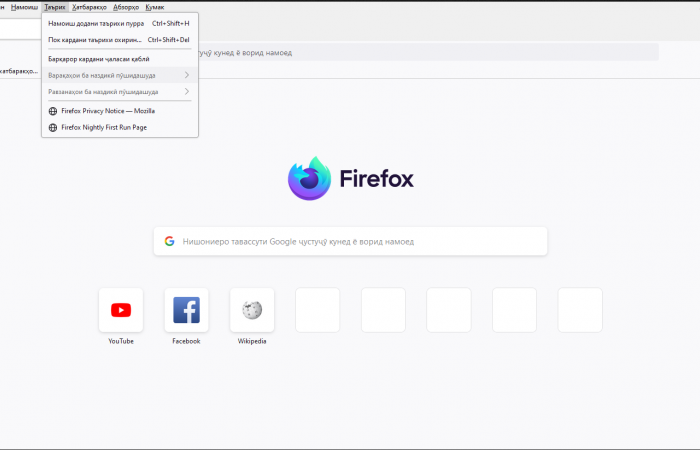
Task: Click the Wikipedia label under tile
Action: 252,341
